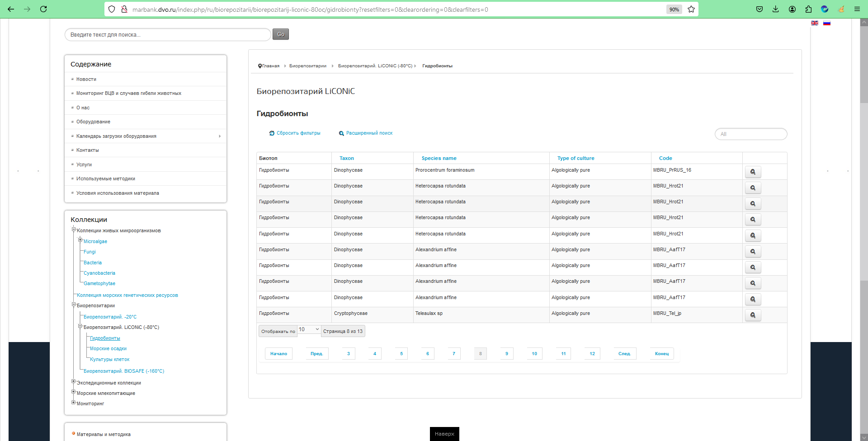Open the Контакты menu item
Viewport: 868px width, 441px height.
tap(87, 150)
